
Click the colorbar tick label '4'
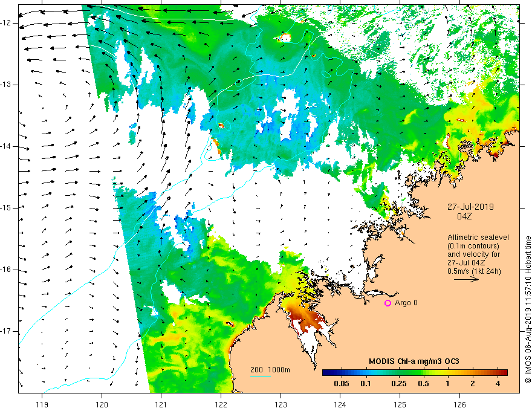coord(498,384)
